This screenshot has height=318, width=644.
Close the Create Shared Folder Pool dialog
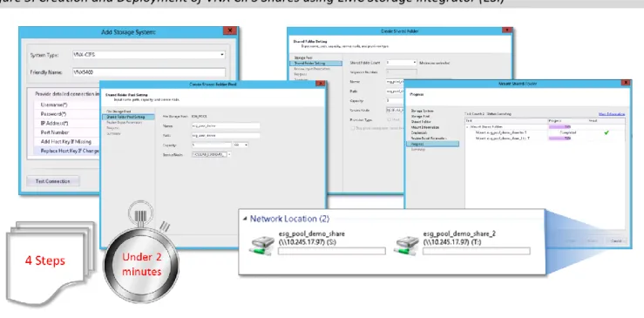tap(320, 84)
